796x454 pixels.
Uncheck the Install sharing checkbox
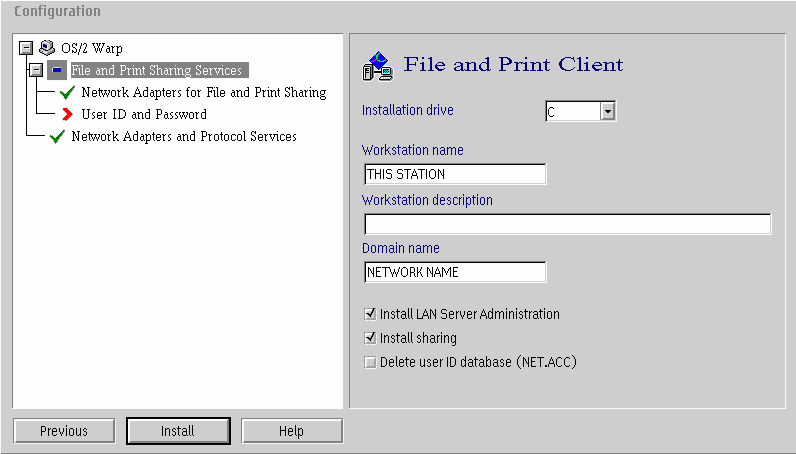[x=370, y=338]
